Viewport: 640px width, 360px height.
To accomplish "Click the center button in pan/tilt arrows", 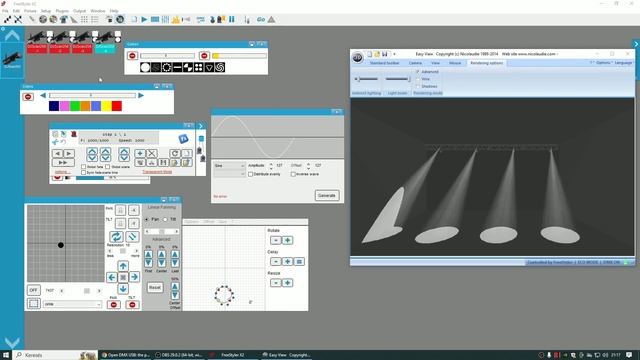I will coord(123,277).
